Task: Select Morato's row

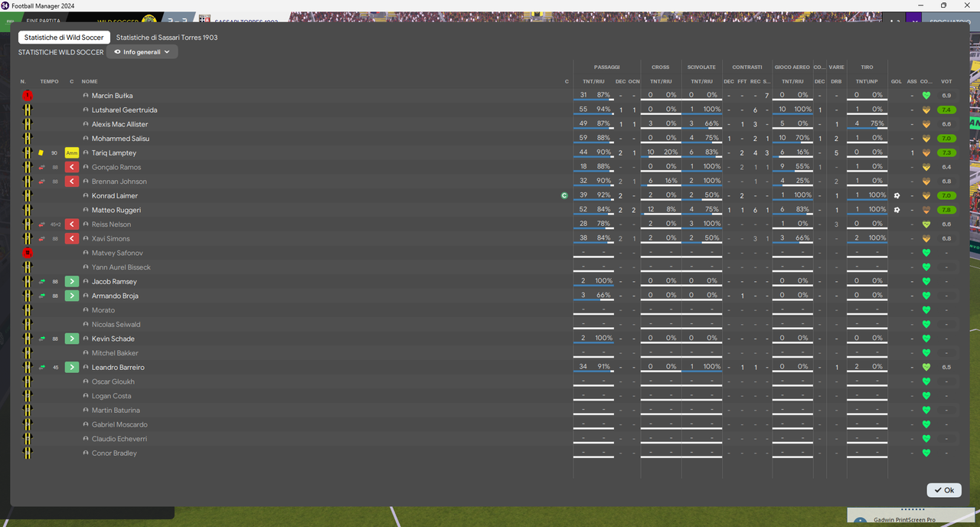Action: pos(490,310)
